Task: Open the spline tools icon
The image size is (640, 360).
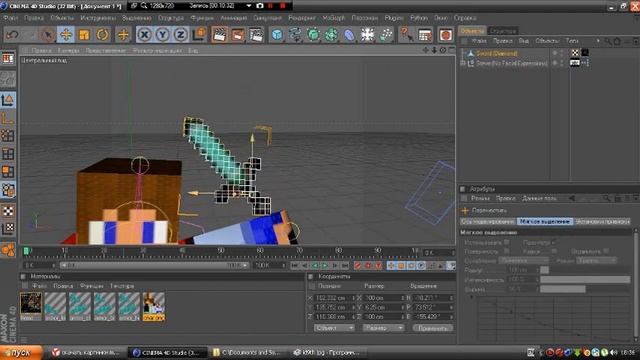Action: (295, 35)
